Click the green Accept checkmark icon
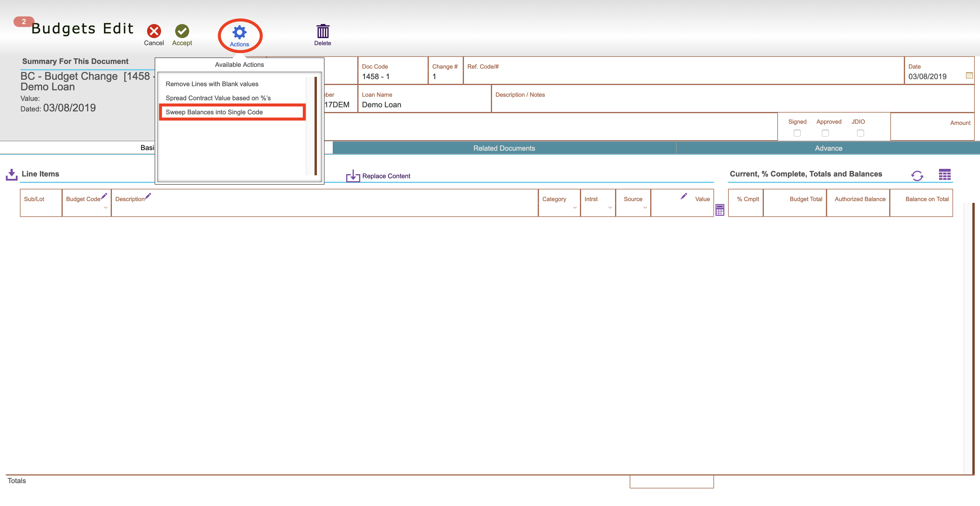Image resolution: width=980 pixels, height=506 pixels. pos(182,31)
